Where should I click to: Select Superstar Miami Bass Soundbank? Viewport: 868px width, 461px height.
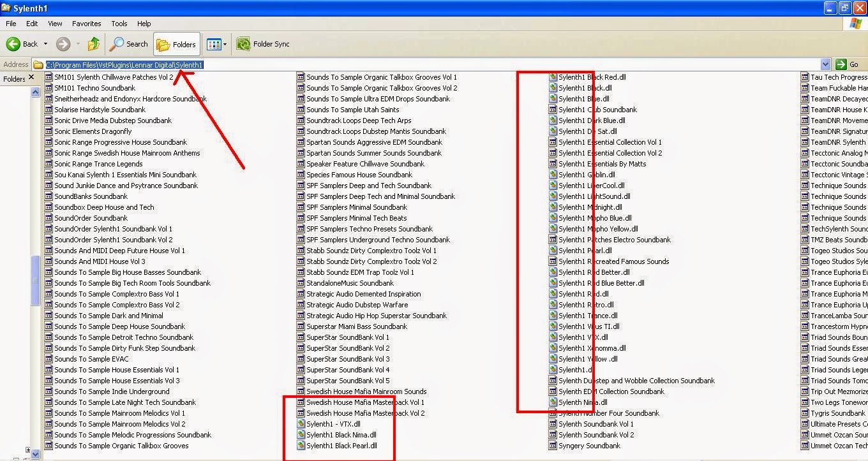(x=356, y=326)
